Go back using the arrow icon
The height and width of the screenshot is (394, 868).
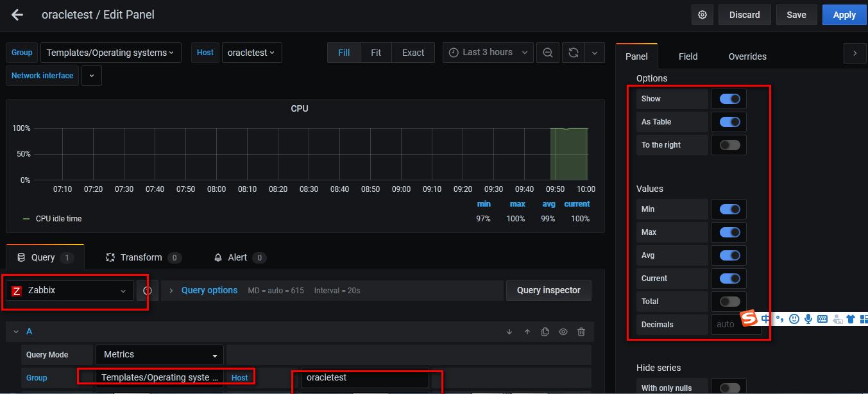coord(17,15)
